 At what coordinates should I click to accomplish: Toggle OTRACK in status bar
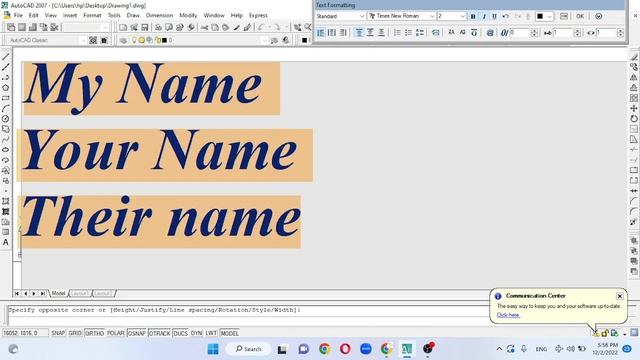pyautogui.click(x=160, y=333)
